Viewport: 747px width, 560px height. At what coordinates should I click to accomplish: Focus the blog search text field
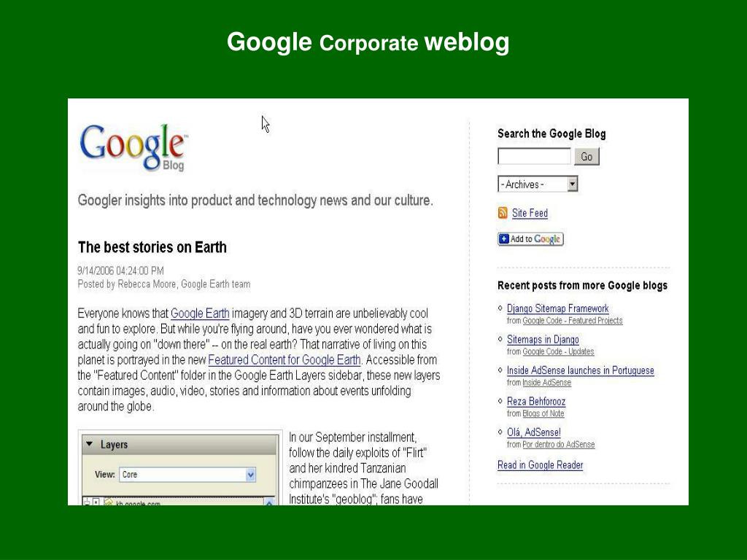click(x=534, y=156)
